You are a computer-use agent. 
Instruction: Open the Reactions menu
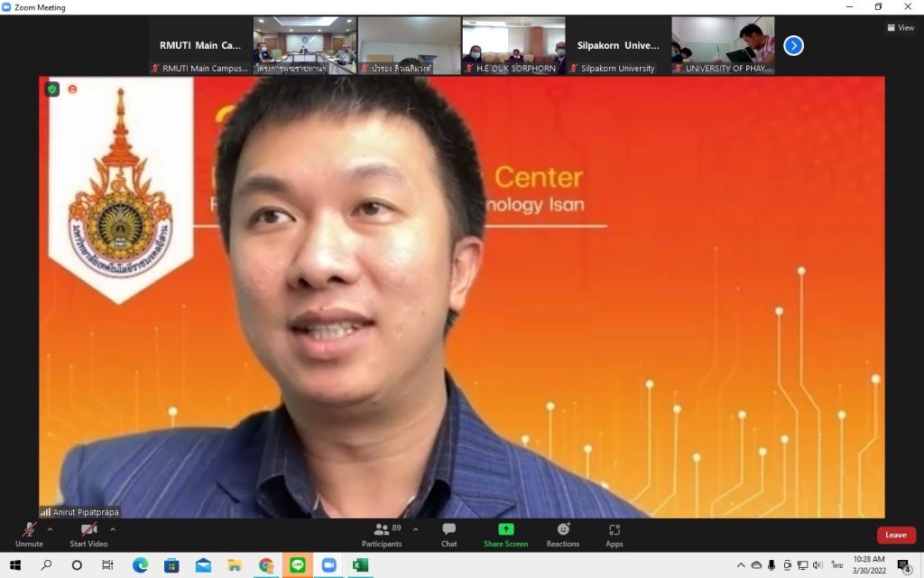pos(563,534)
